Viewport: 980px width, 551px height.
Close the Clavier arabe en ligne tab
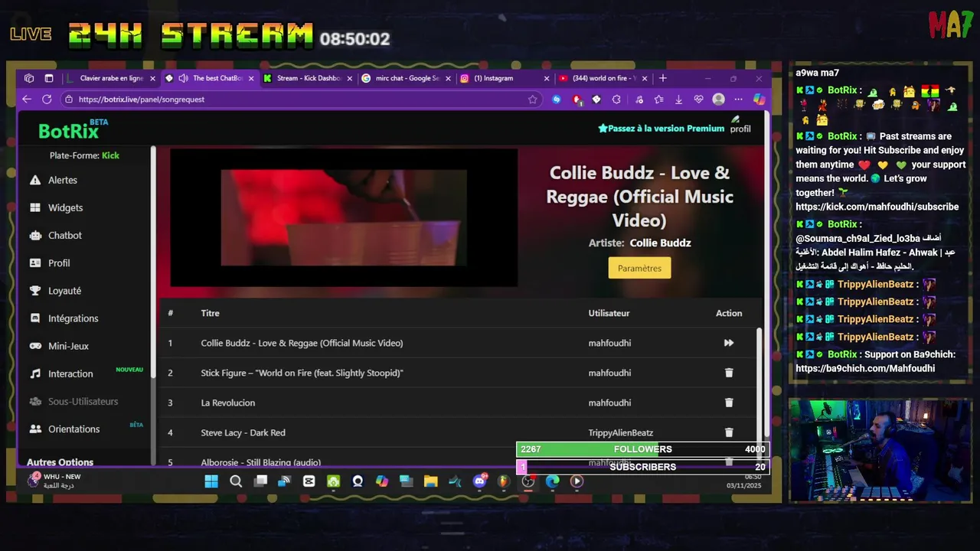(x=152, y=78)
